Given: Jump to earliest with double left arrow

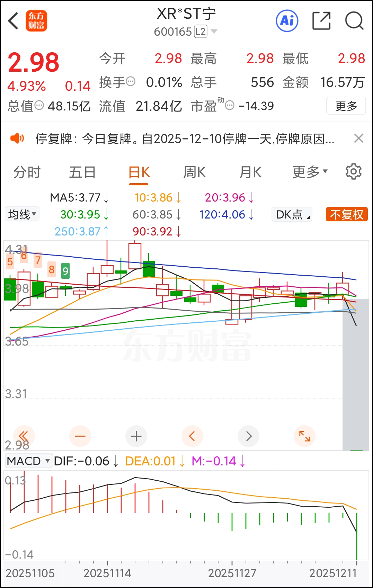Looking at the screenshot, I should pos(24,436).
